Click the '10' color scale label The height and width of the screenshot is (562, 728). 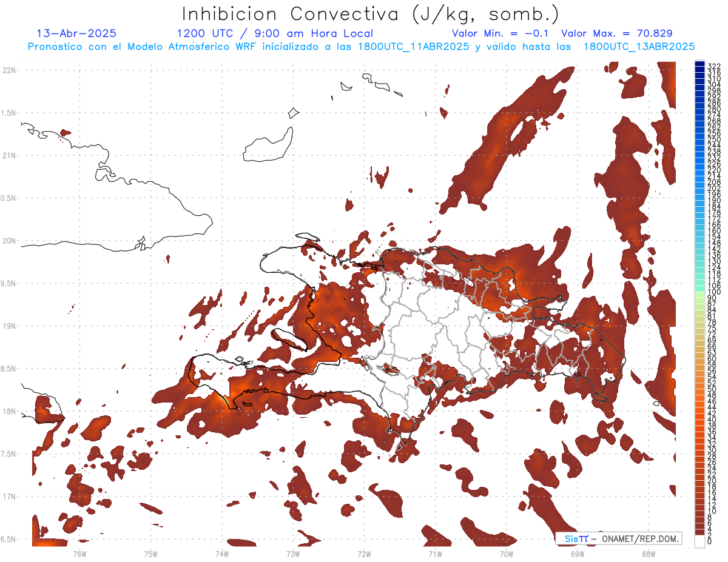pos(712,511)
